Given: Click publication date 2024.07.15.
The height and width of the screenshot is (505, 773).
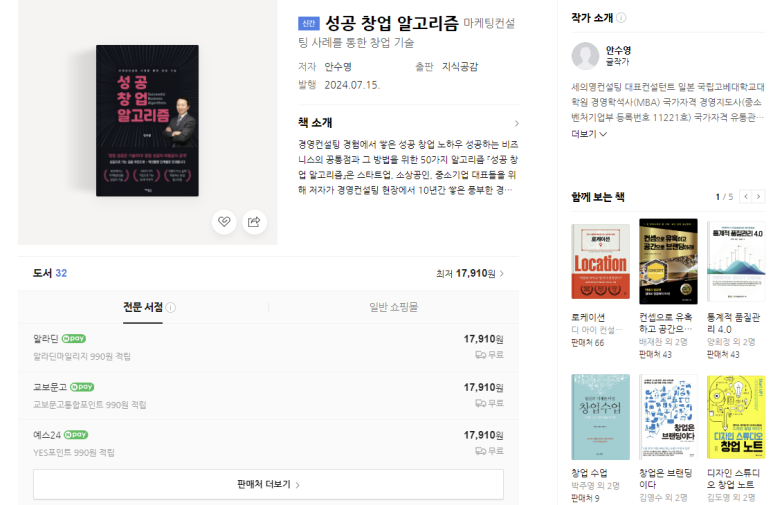Looking at the screenshot, I should coord(352,85).
